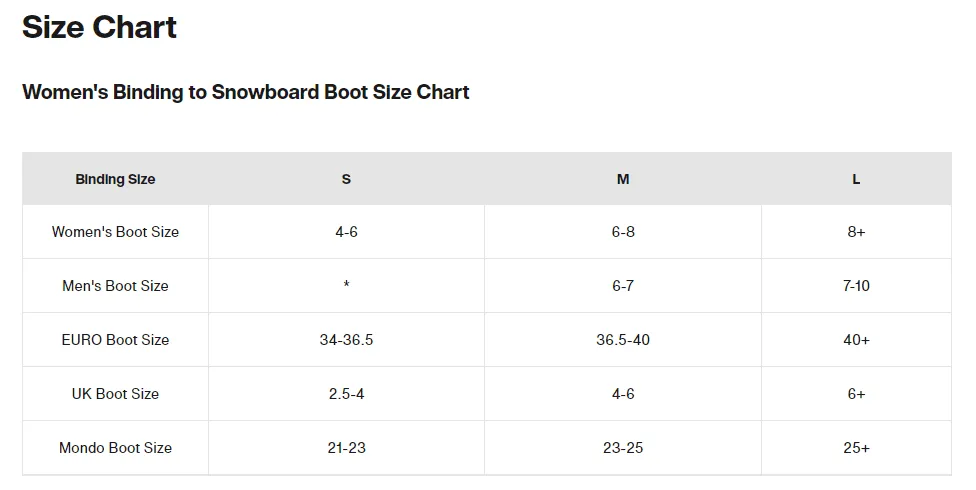Click the asterisk in Men's S cell
Screen dimensions: 976x490
click(x=346, y=285)
